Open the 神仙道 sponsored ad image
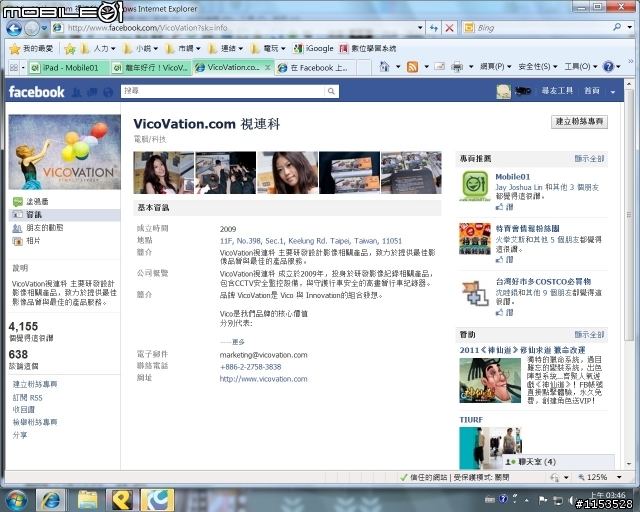Viewport: 640px width, 512px height. click(490, 381)
